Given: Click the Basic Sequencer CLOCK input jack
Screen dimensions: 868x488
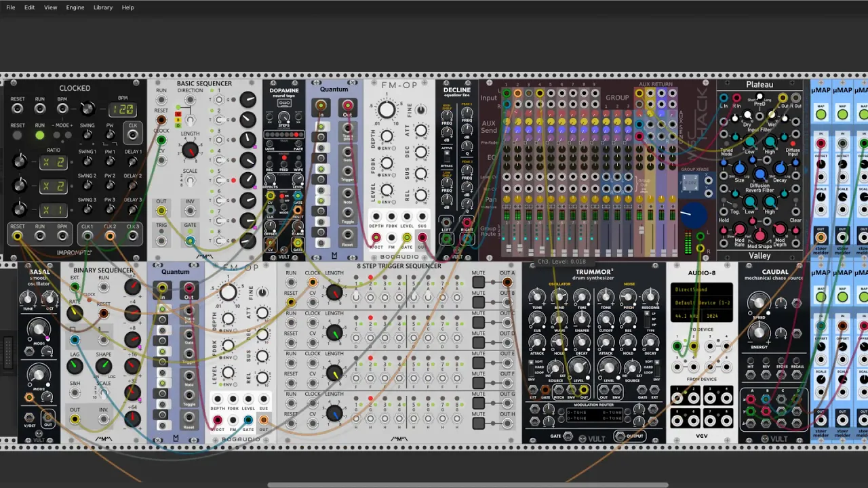Looking at the screenshot, I should click(161, 140).
